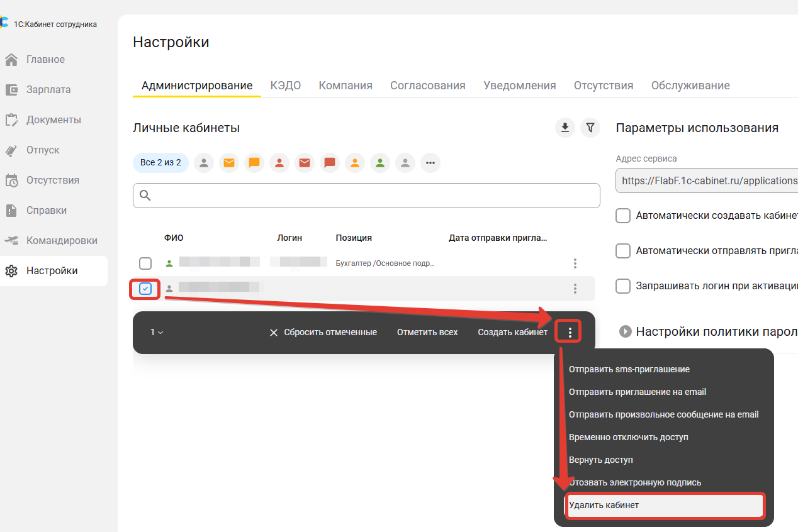This screenshot has height=532, width=798.
Task: Expand Настройки политики паролей section
Action: tap(625, 331)
